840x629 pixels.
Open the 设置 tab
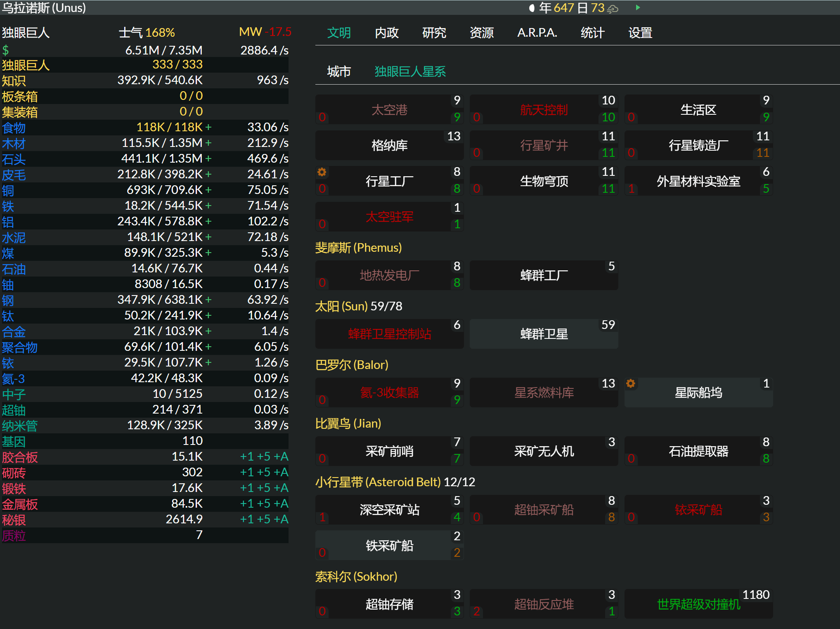tap(640, 33)
